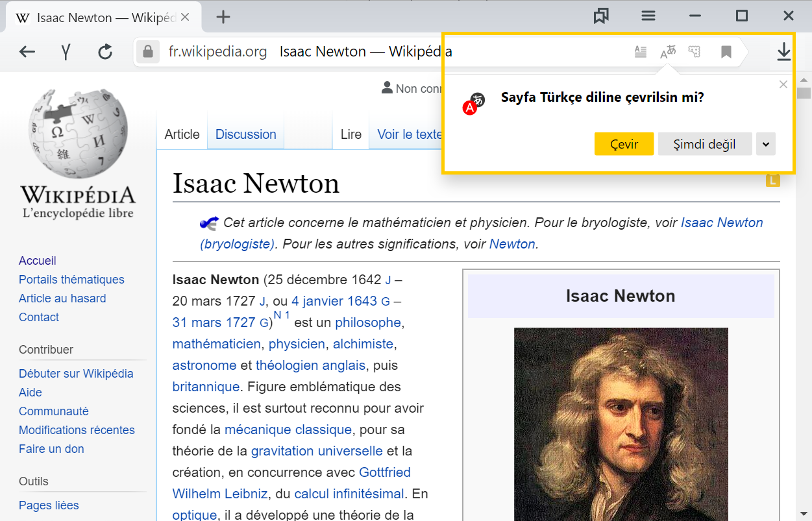
Task: Close the Isaac Newton browser tab
Action: point(185,18)
